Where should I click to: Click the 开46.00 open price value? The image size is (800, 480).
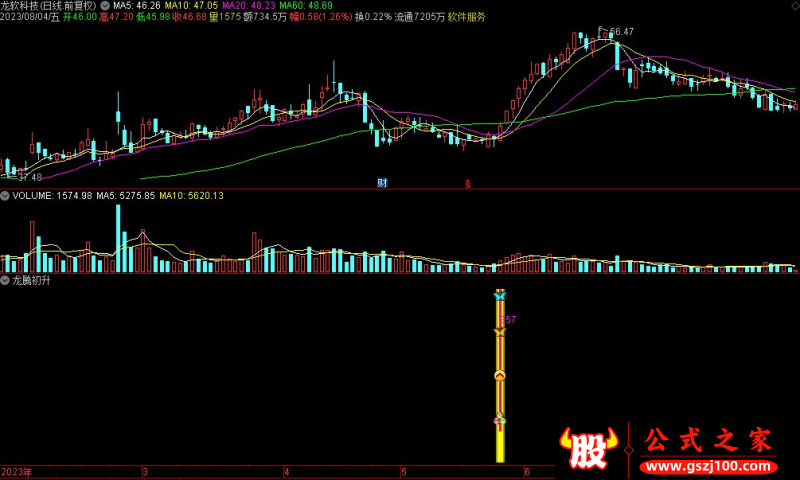click(x=80, y=17)
